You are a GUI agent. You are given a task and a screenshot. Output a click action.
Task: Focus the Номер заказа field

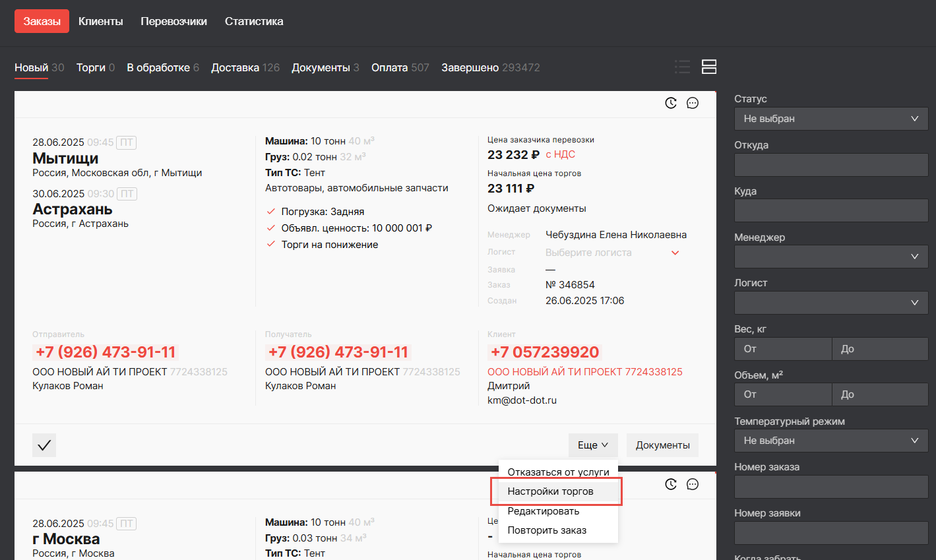click(x=831, y=487)
